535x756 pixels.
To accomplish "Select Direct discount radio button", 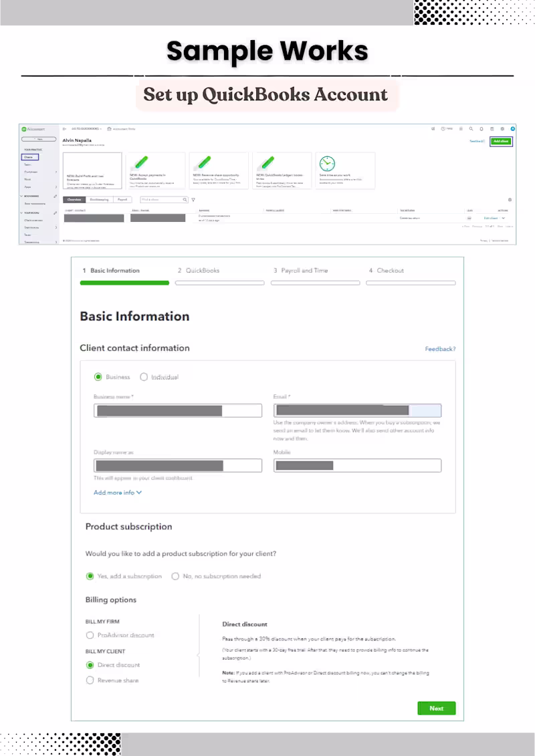I will click(x=90, y=665).
